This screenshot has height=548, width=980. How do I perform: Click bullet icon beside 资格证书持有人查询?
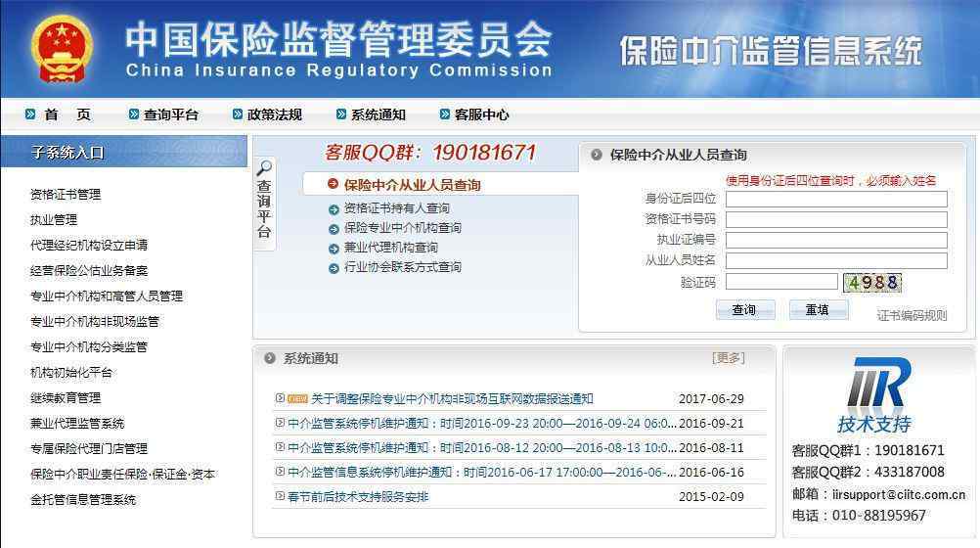tap(334, 209)
